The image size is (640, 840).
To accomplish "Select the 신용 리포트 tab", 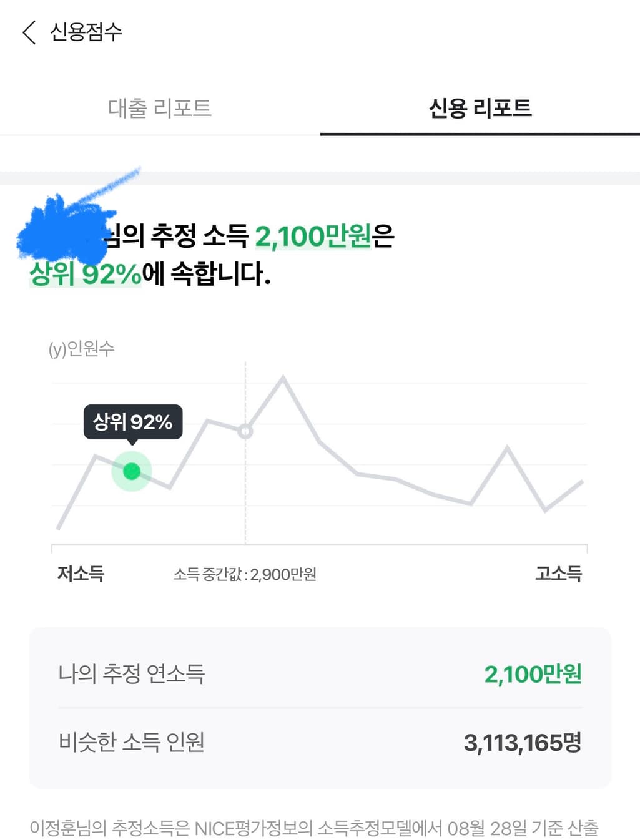I will point(480,108).
